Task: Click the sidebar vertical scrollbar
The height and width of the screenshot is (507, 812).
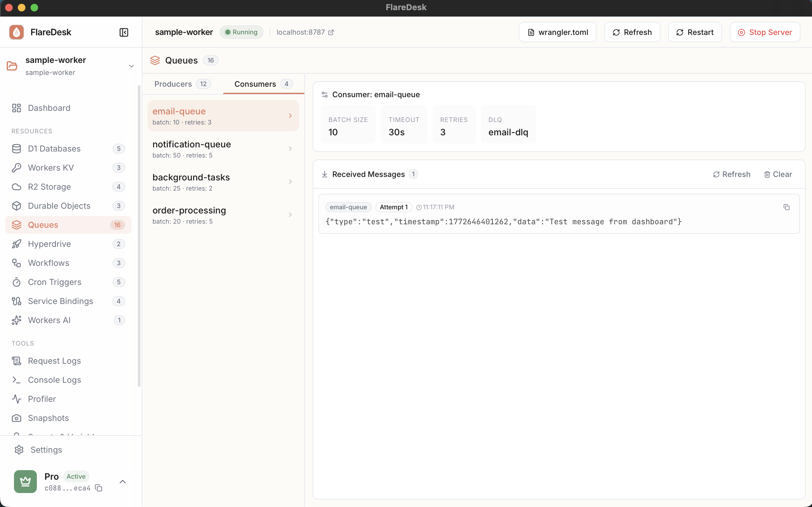Action: pyautogui.click(x=139, y=235)
